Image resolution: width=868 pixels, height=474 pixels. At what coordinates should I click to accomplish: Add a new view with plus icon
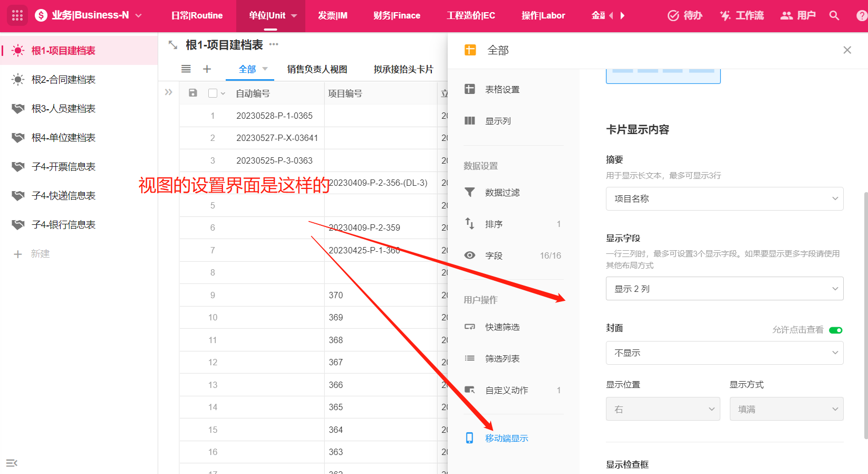(207, 69)
